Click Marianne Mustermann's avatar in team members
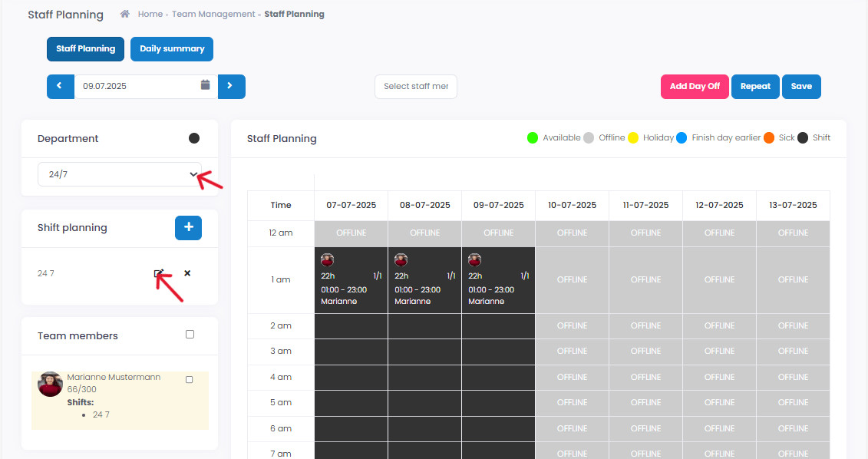This screenshot has height=459, width=868. click(x=50, y=385)
